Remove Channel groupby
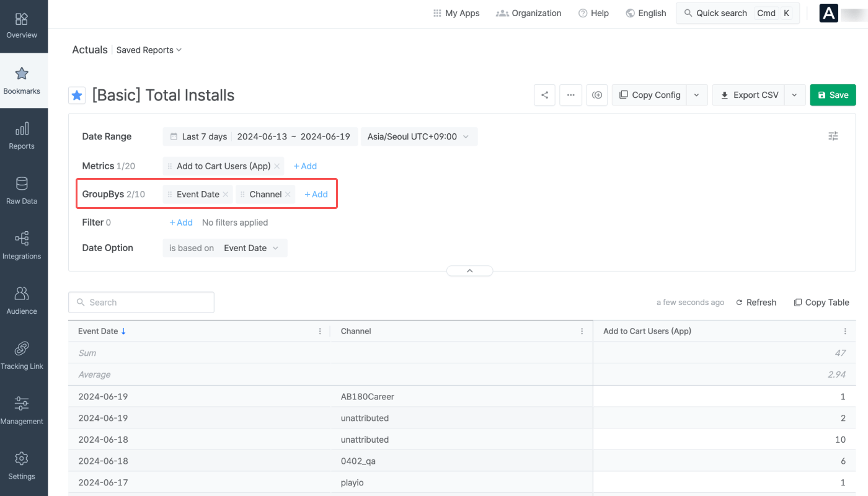The height and width of the screenshot is (496, 868). (x=288, y=194)
